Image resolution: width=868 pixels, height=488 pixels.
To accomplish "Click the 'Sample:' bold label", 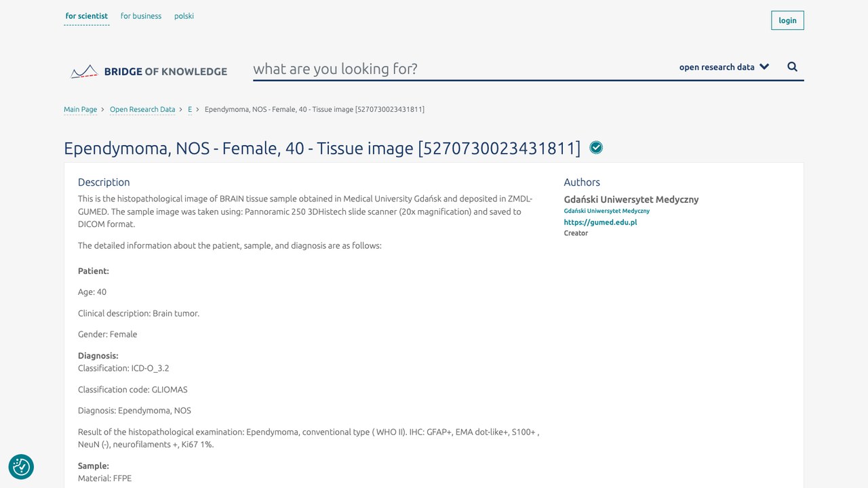I will (x=94, y=466).
